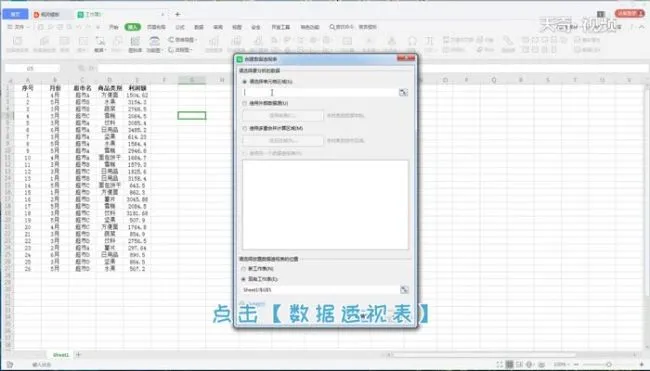This screenshot has width=650, height=371.
Task: Click the PivotTable icon at the ribbon's left end
Action: [17, 44]
